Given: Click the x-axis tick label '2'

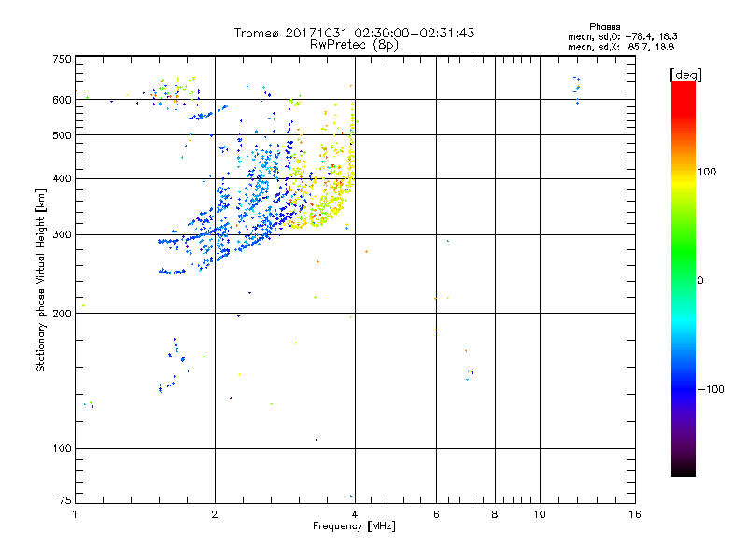Looking at the screenshot, I should click(x=215, y=514).
